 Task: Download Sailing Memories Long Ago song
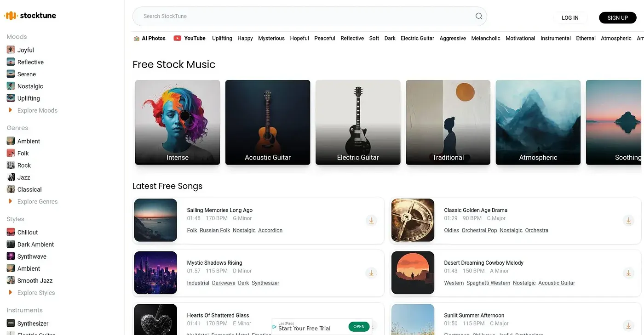[371, 221]
